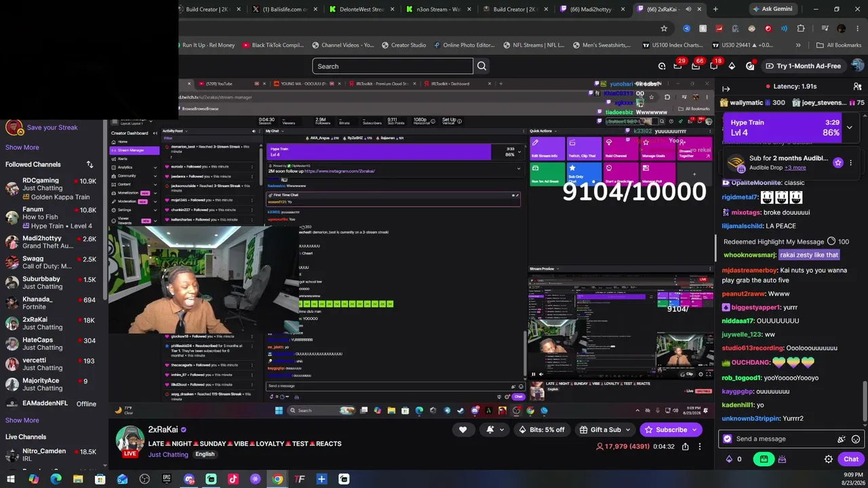Open the All Bookmarks folder
The width and height of the screenshot is (868, 488).
(x=839, y=45)
